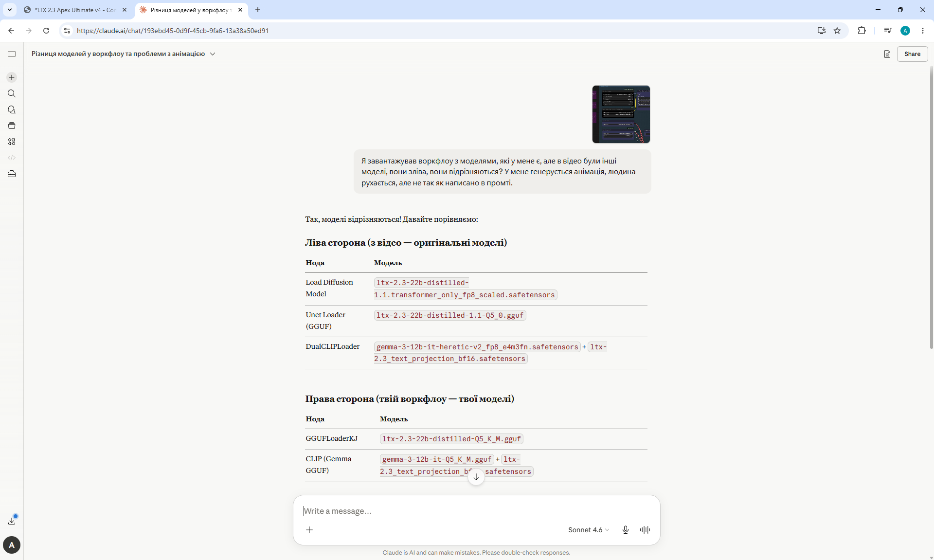Open the search chats magnifier icon

12,93
